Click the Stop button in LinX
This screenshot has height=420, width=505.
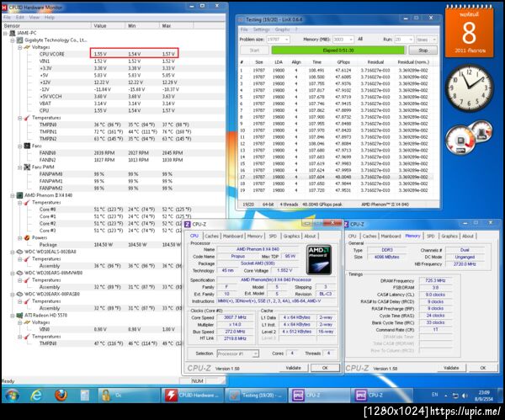[x=423, y=51]
